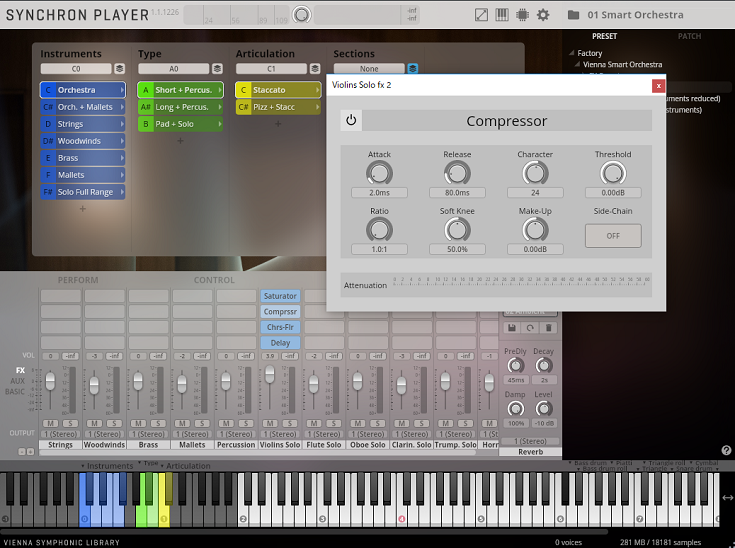Collapse the Factory preset tree node
This screenshot has width=735, height=548.
(571, 53)
